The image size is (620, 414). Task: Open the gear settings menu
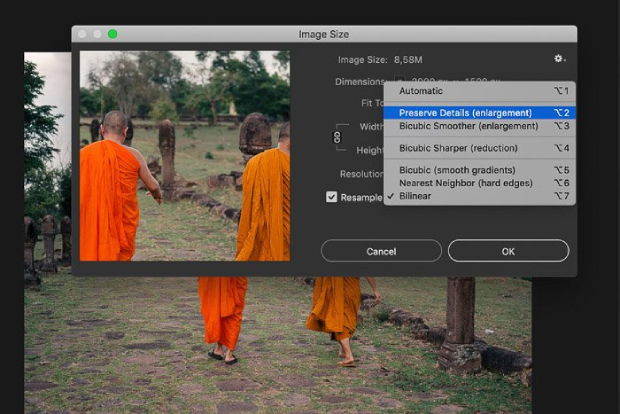pos(559,60)
